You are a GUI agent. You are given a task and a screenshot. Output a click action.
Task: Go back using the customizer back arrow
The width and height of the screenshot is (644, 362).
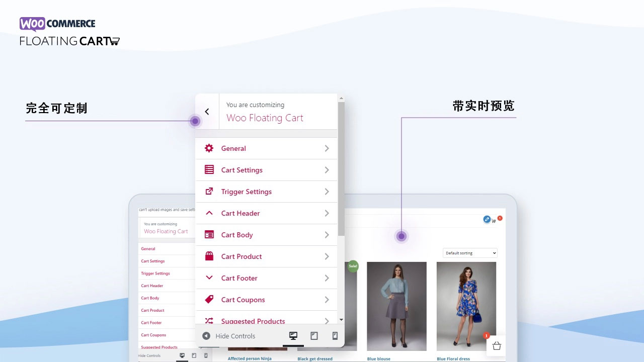click(207, 112)
